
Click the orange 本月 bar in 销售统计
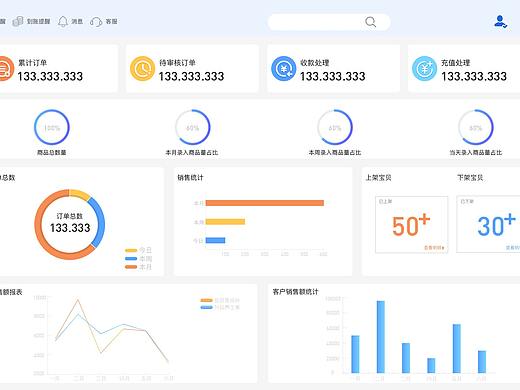pos(265,203)
